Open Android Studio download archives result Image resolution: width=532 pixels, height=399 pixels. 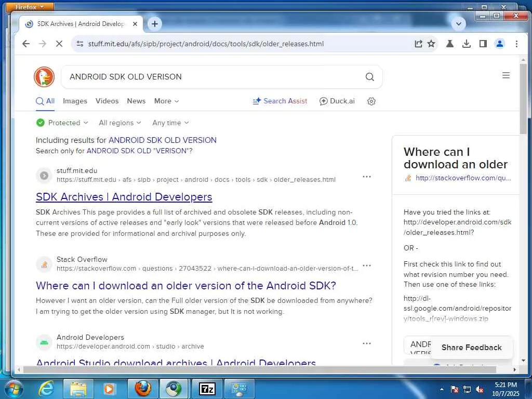(x=176, y=362)
